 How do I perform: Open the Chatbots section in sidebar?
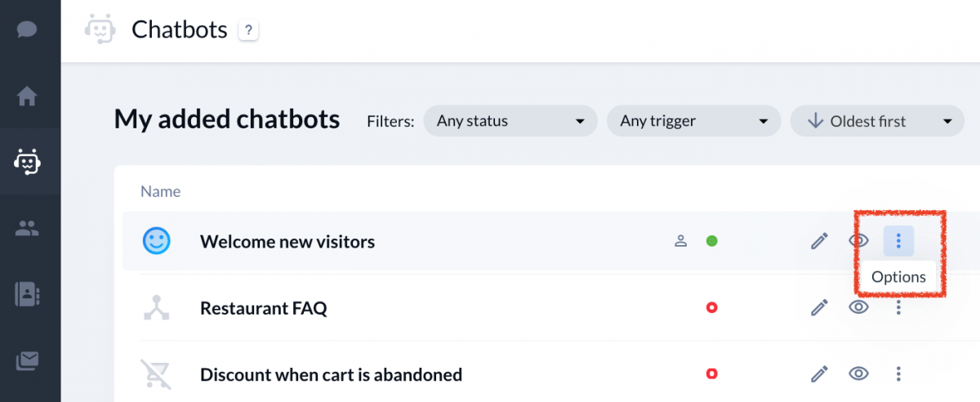coord(28,162)
